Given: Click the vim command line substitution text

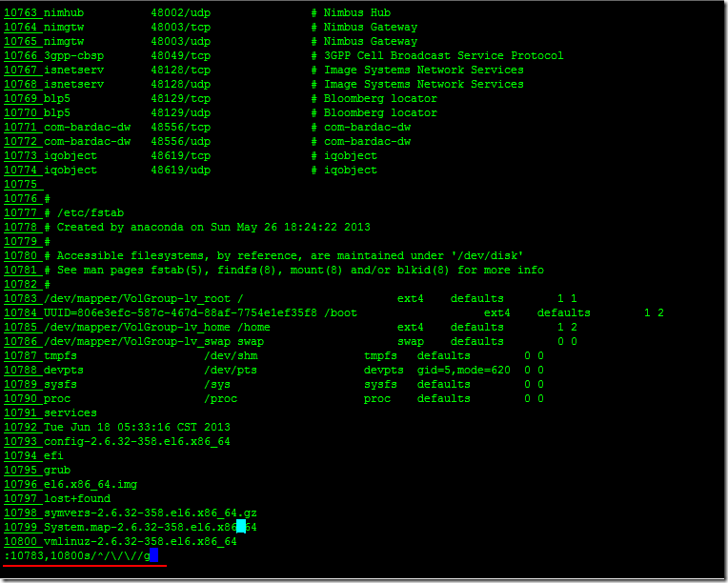Looking at the screenshot, I should [x=76, y=555].
